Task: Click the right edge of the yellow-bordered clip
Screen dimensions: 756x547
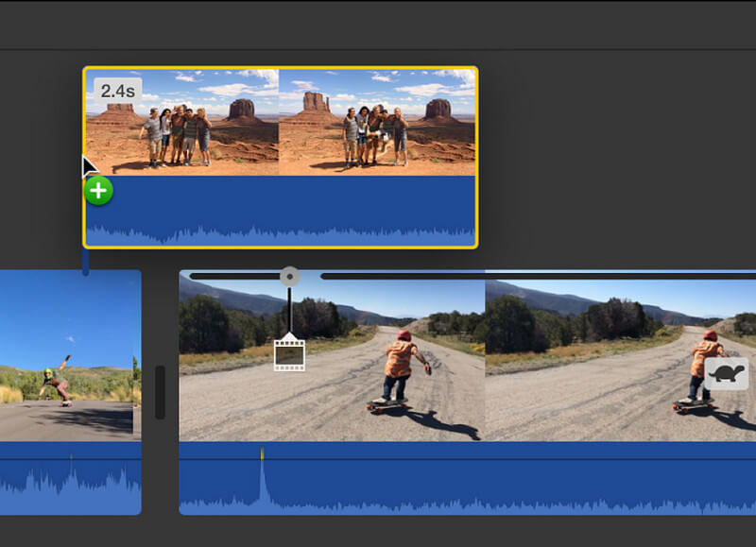Action: pos(476,157)
